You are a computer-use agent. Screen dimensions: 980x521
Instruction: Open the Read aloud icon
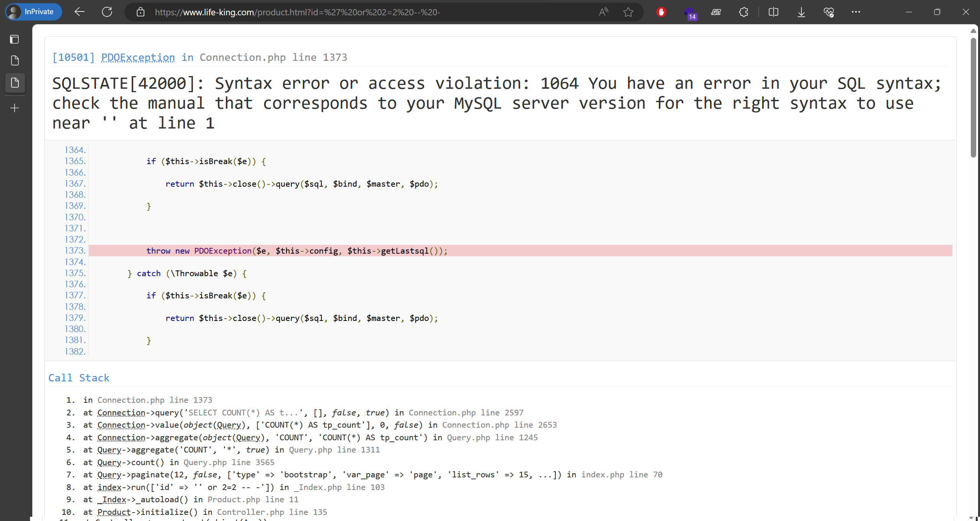[603, 12]
